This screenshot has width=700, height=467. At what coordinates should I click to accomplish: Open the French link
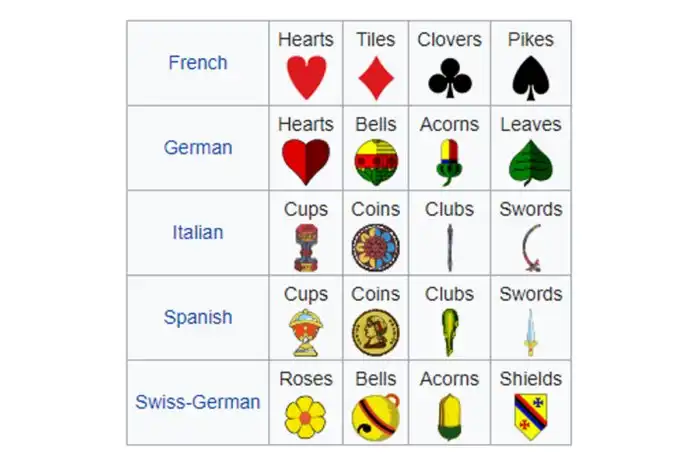(198, 63)
